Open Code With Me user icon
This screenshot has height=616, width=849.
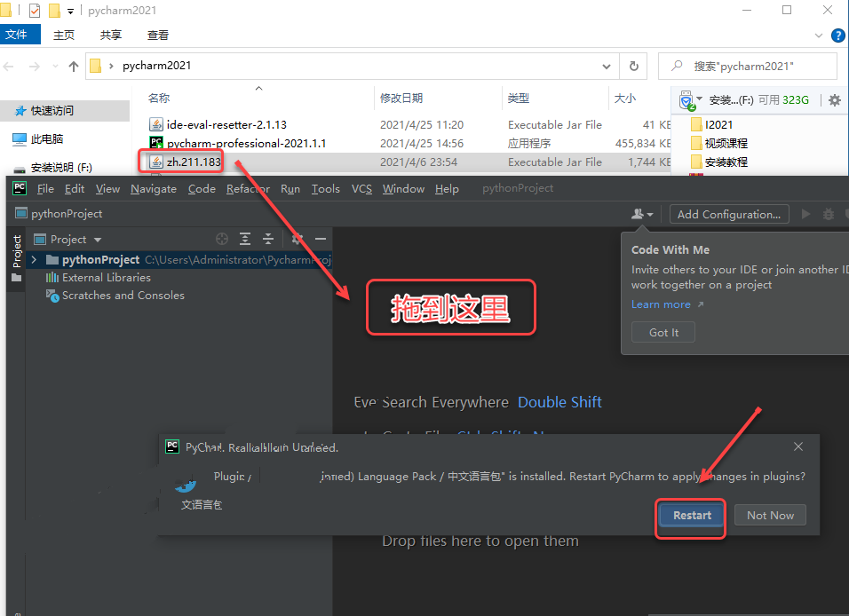(638, 214)
